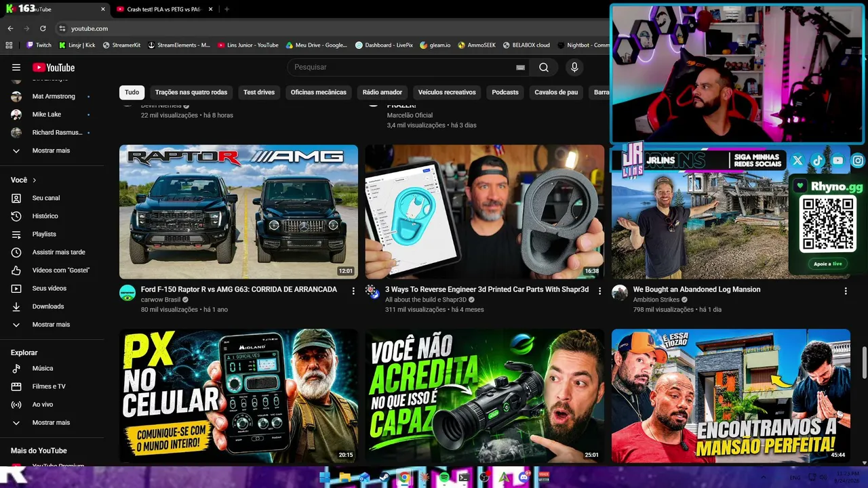Play the 'Você não acredita' thumbnail
The width and height of the screenshot is (868, 488).
point(484,396)
